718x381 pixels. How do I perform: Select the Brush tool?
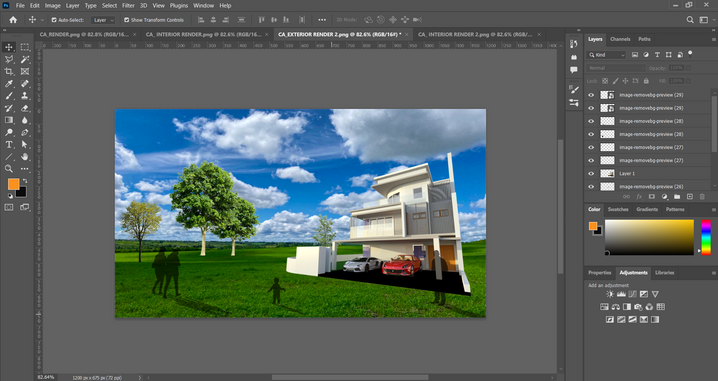[x=9, y=96]
